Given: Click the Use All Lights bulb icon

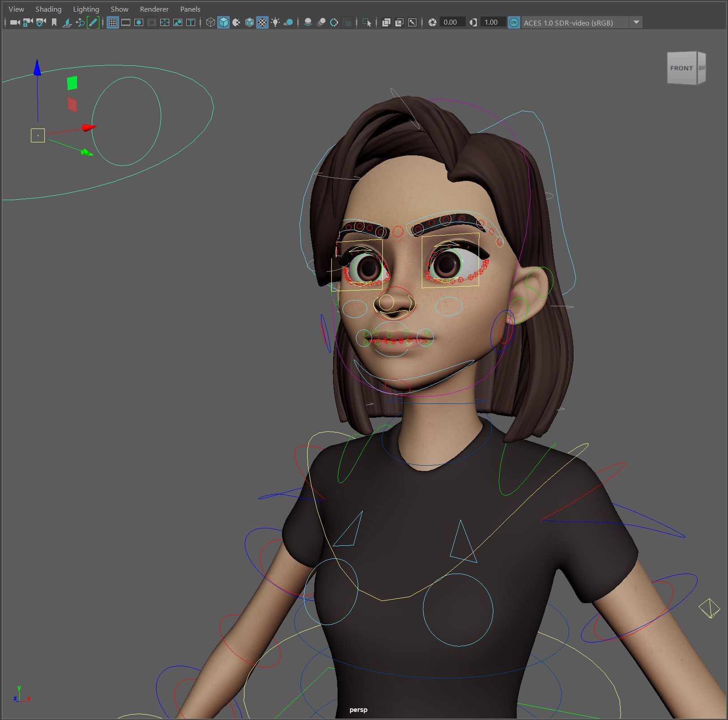Looking at the screenshot, I should (x=275, y=22).
